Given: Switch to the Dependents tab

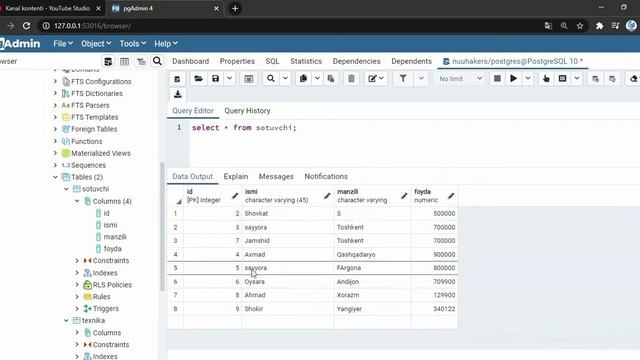Looking at the screenshot, I should click(x=411, y=61).
